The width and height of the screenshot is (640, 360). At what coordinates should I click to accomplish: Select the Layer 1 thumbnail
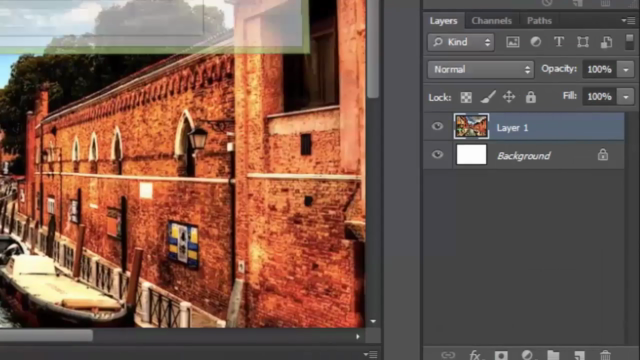(x=471, y=126)
